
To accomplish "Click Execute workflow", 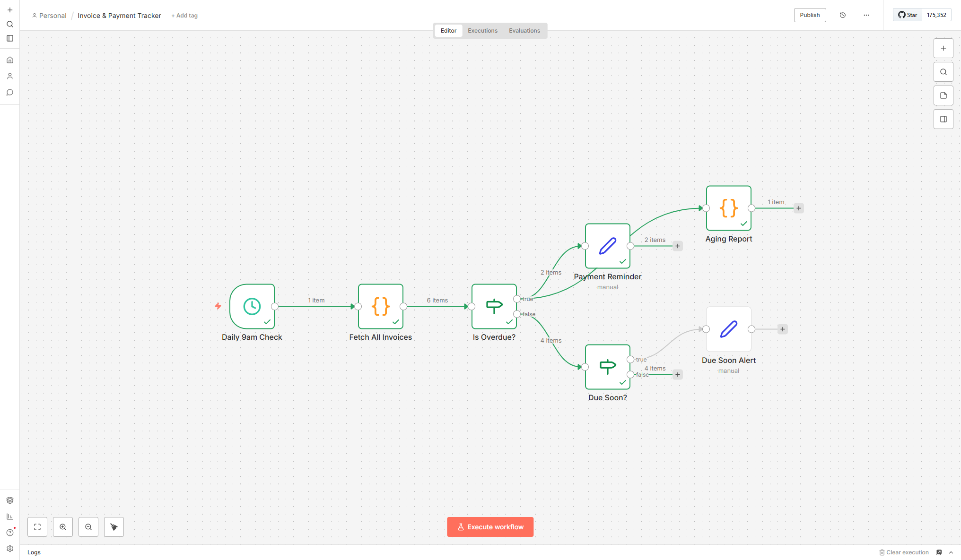I will point(490,526).
